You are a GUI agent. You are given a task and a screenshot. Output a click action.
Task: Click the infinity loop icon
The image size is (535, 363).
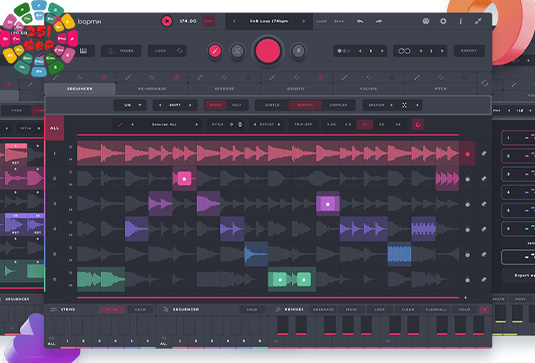pos(404,51)
